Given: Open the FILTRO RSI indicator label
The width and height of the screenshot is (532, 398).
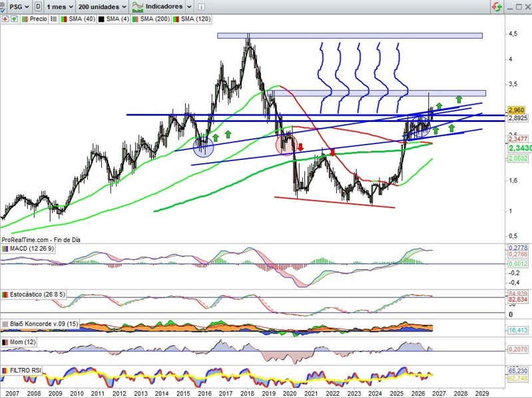Looking at the screenshot, I should 25,371.
